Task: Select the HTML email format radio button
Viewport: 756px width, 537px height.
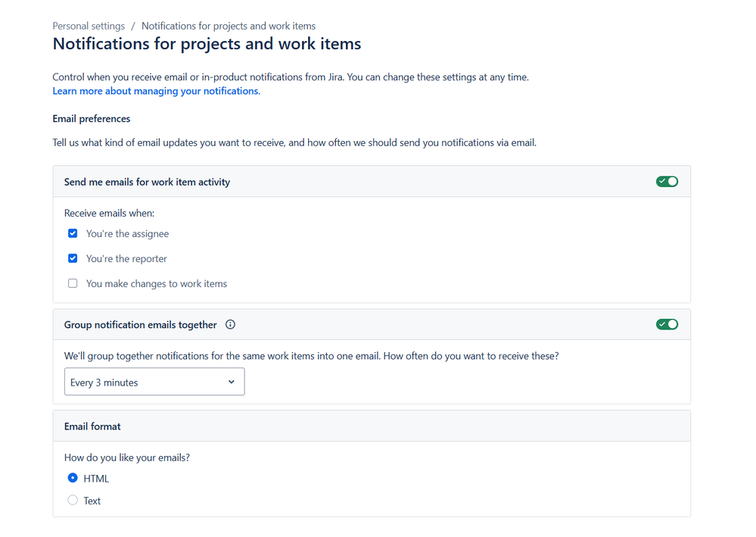Action: pos(73,478)
